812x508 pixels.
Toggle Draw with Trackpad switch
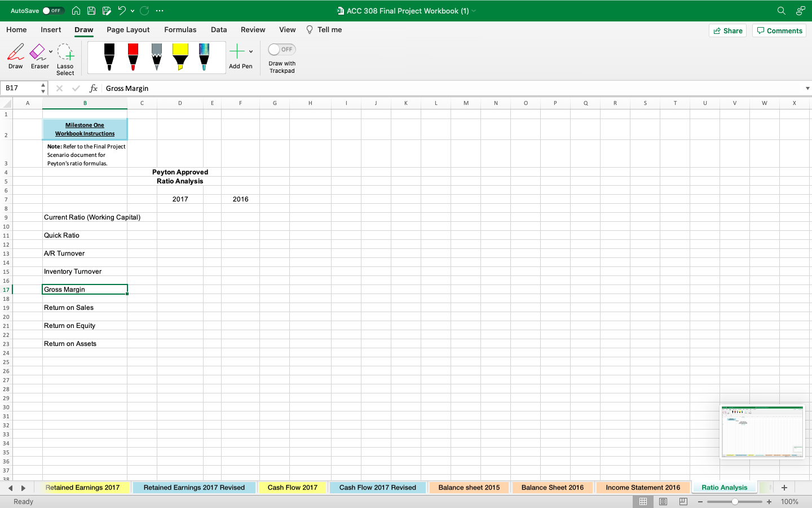[x=282, y=50]
